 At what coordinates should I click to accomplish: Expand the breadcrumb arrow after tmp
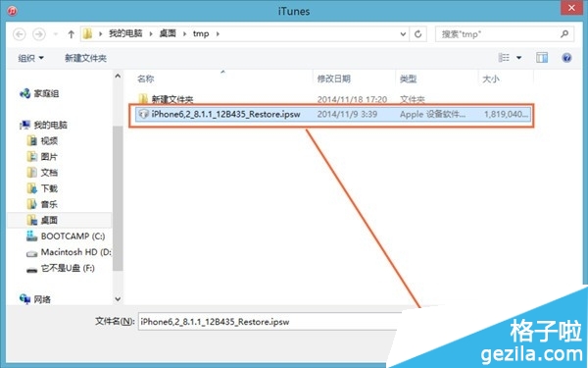pos(218,33)
